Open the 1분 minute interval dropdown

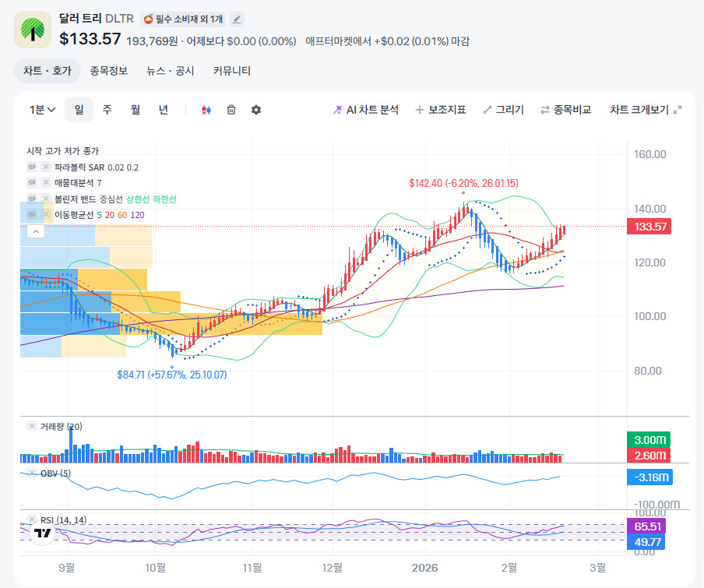click(42, 110)
